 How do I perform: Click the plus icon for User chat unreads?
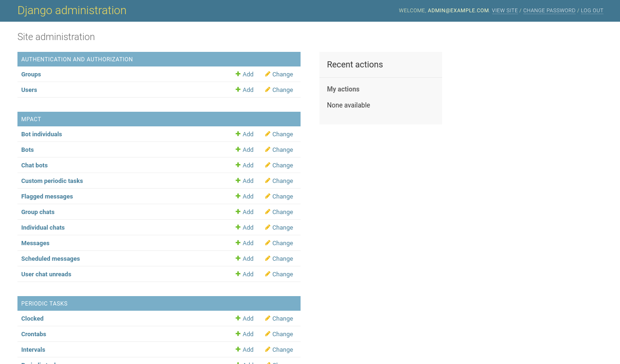tap(238, 274)
